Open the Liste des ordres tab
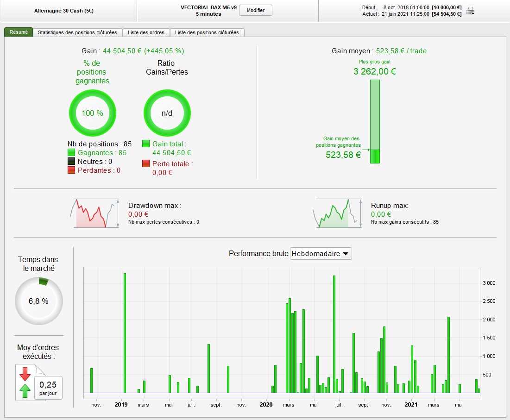Viewport: 510px width, 420px height. point(146,32)
